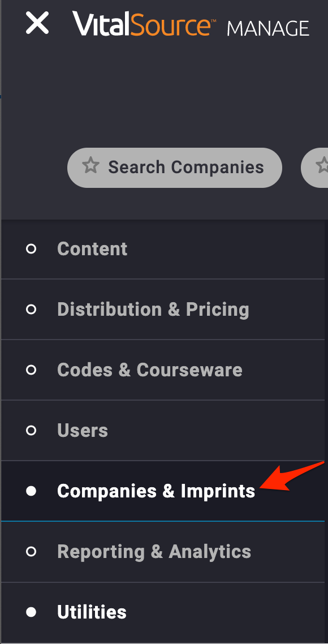328x644 pixels.
Task: Click the circle bullet beside Reporting & Analytics
Action: pyautogui.click(x=31, y=551)
